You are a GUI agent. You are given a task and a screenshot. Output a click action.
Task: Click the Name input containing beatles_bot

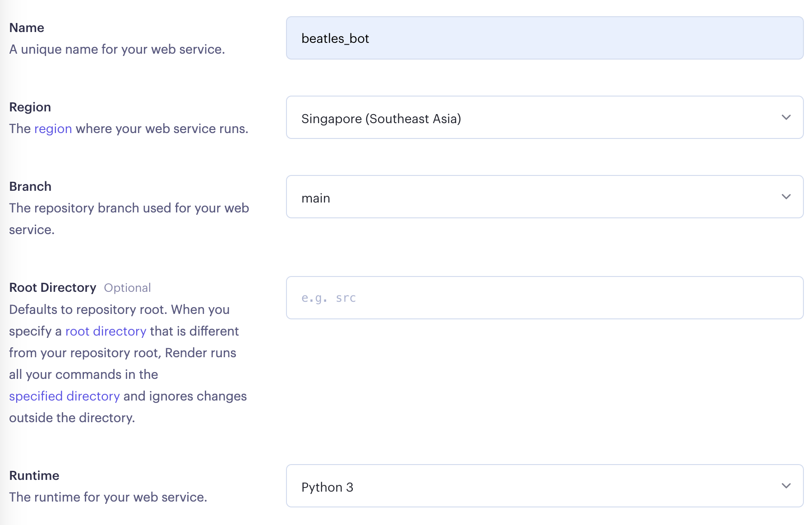click(496, 38)
